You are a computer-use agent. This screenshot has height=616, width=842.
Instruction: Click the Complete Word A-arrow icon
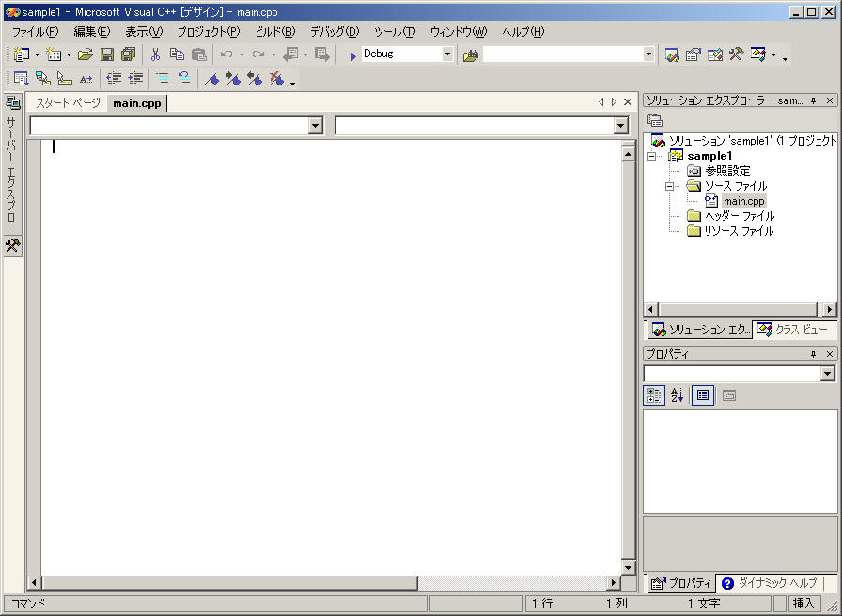[86, 80]
